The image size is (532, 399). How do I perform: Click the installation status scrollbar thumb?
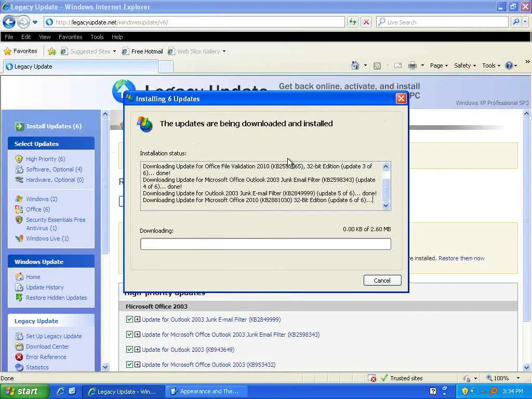pos(386,190)
